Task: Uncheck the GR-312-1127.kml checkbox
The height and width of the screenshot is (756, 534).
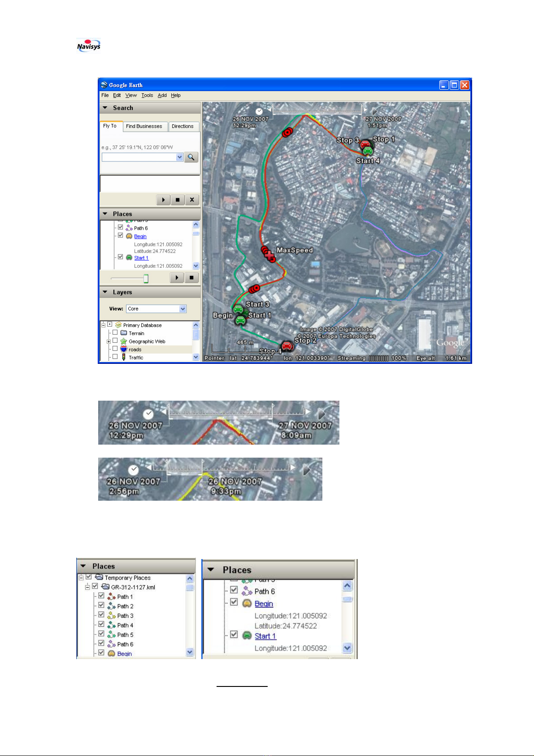Action: tap(95, 586)
